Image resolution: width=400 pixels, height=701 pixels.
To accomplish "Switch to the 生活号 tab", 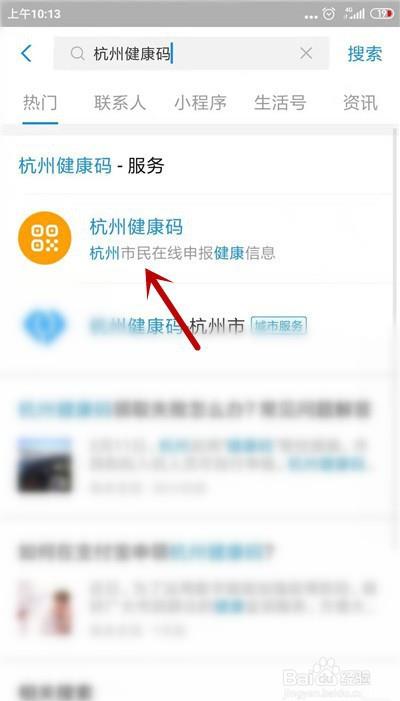I will [280, 103].
